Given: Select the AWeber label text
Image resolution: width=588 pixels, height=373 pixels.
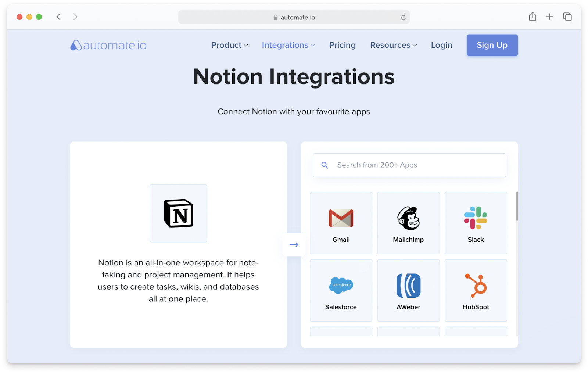Looking at the screenshot, I should point(408,307).
